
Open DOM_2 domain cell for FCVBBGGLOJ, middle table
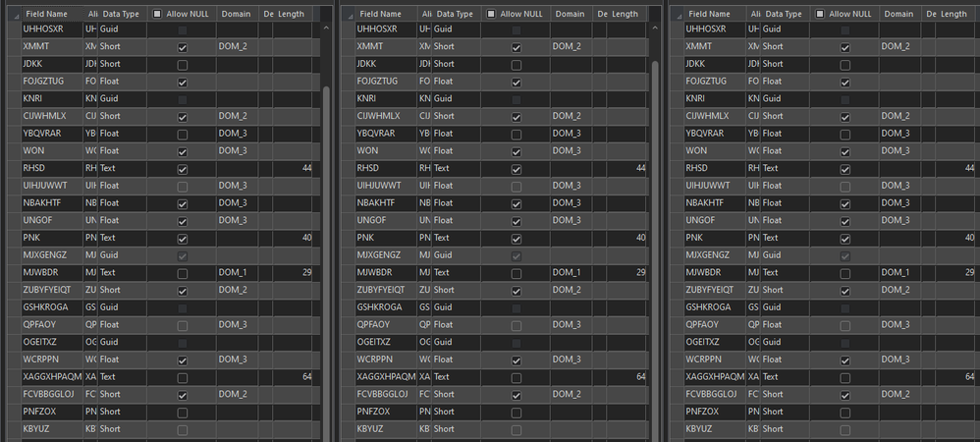coord(572,395)
